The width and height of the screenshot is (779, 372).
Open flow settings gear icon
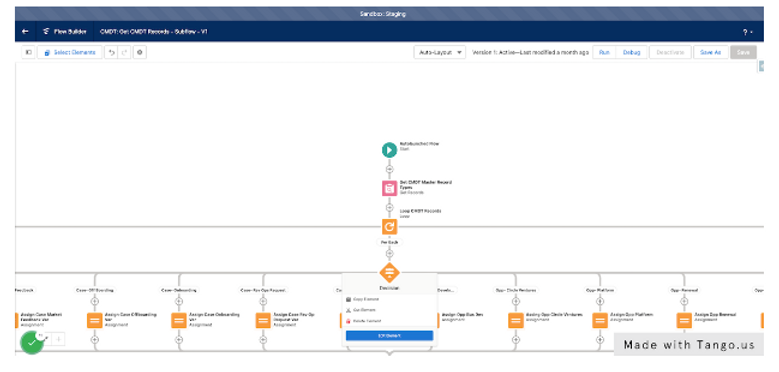tap(140, 52)
